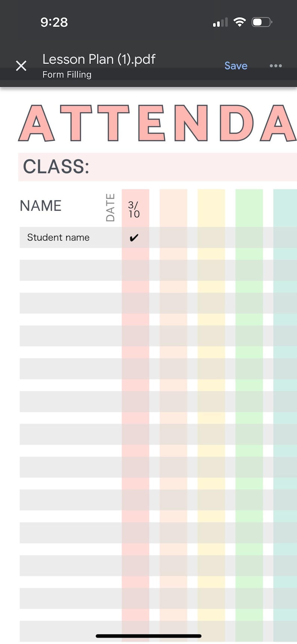Tap the yellow column date header cell
This screenshot has width=297, height=644.
[x=211, y=208]
